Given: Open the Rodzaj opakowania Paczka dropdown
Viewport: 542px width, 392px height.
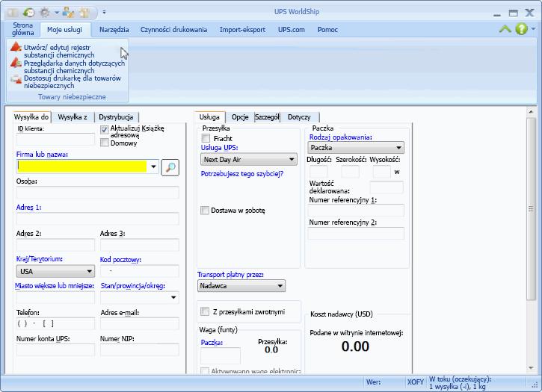Looking at the screenshot, I should (x=356, y=148).
